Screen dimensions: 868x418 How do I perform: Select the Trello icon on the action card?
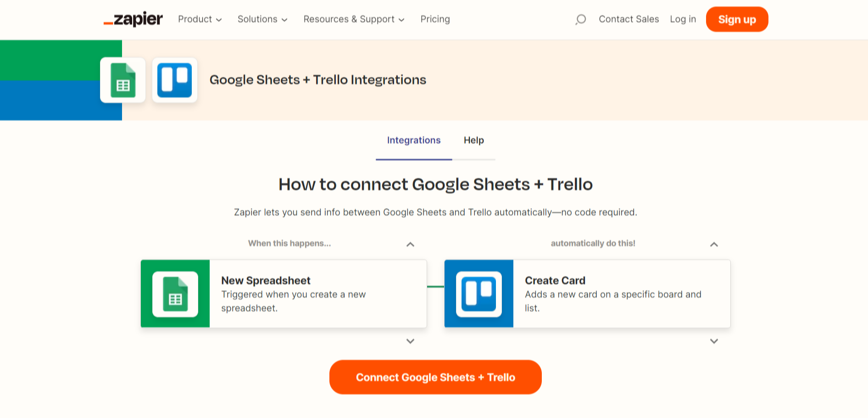click(479, 294)
